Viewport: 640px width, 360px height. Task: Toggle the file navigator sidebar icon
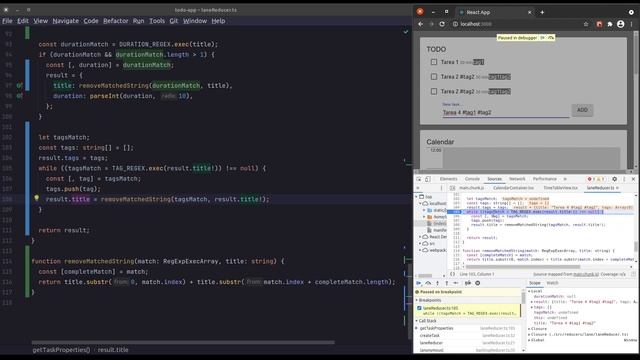(x=452, y=188)
